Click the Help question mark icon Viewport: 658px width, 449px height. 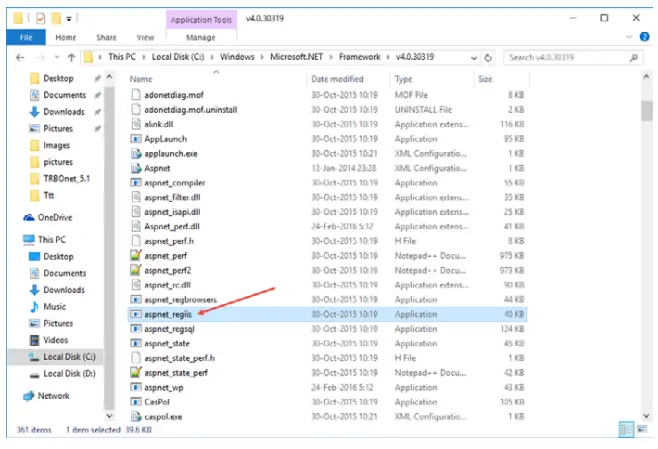[x=644, y=37]
